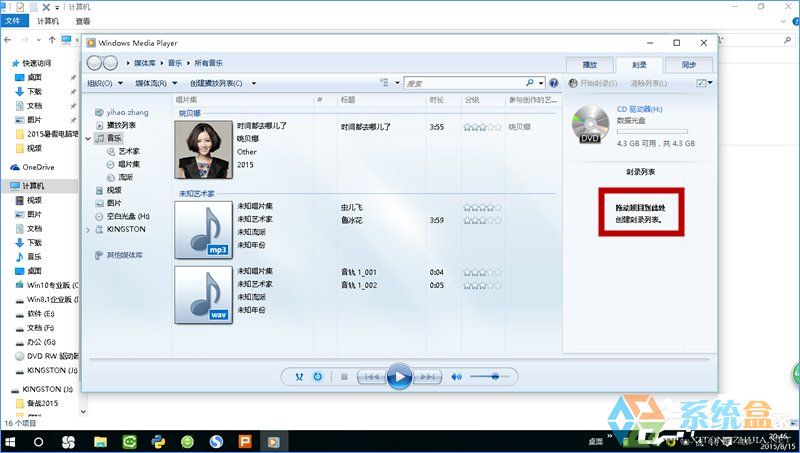
Task: Select 播放列表 in navigation pane
Action: point(116,125)
